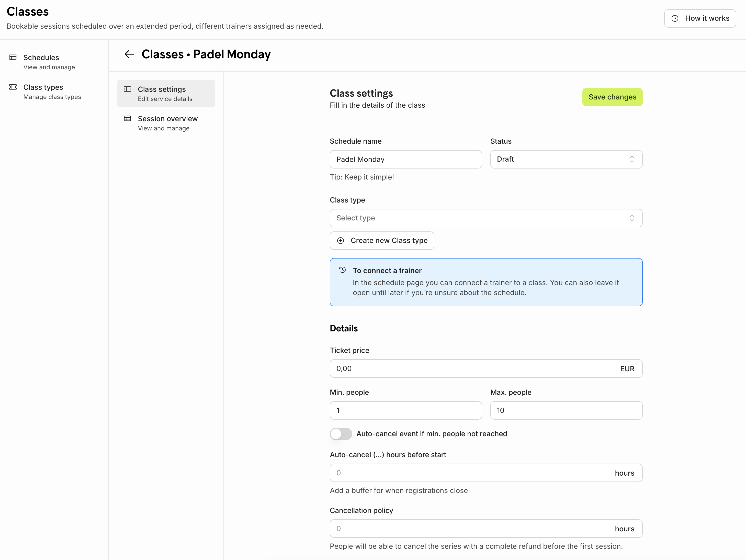746x560 pixels.
Task: Click the Session overview table icon
Action: click(128, 118)
